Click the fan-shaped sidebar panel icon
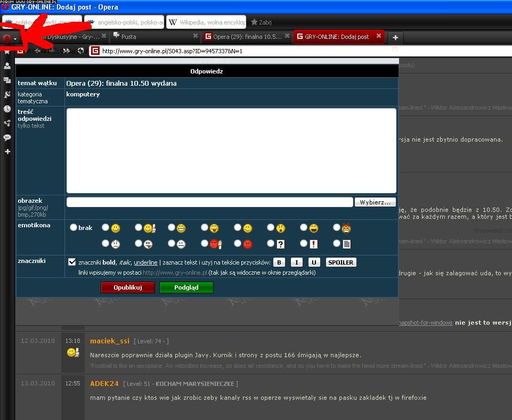Viewport: 512px width, 420px height. click(7, 123)
